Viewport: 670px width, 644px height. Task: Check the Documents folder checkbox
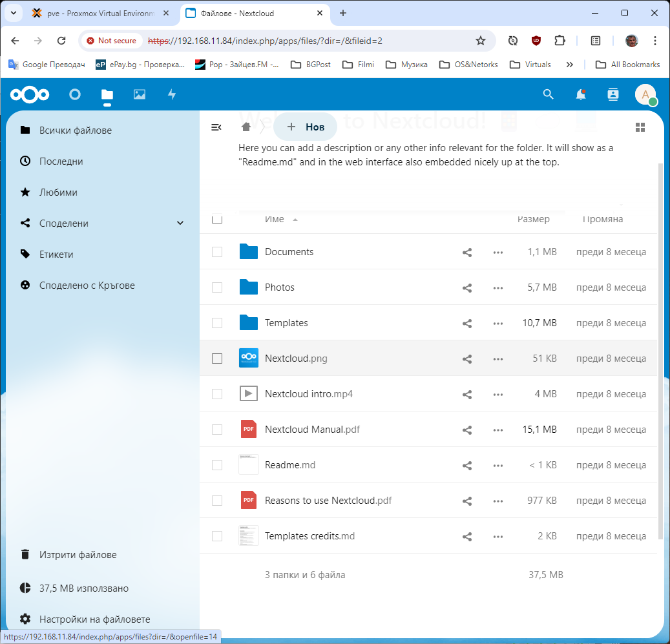(x=217, y=252)
